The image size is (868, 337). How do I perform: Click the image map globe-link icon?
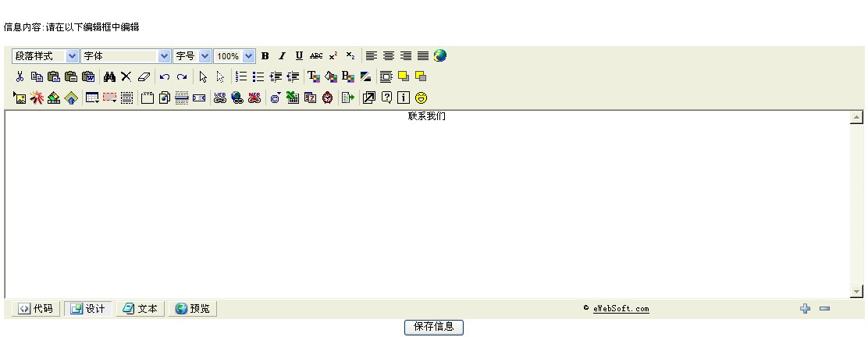[x=237, y=98]
